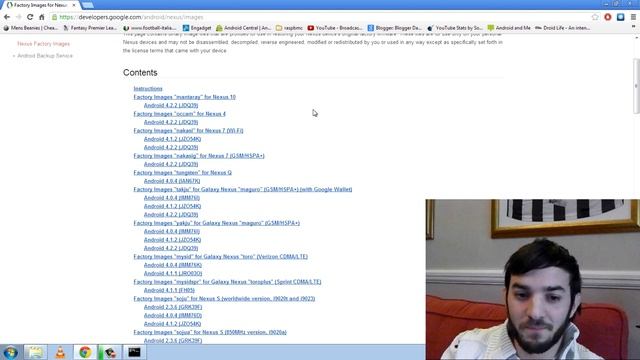Open the Fantasy Premier League bookmark
640x360 pixels.
point(90,28)
